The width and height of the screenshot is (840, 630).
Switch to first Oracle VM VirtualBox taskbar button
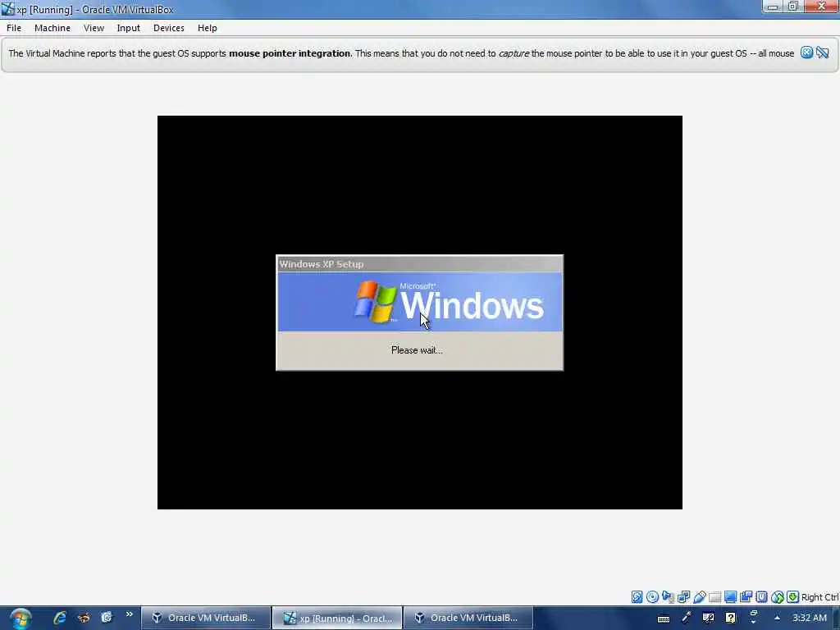click(x=206, y=618)
